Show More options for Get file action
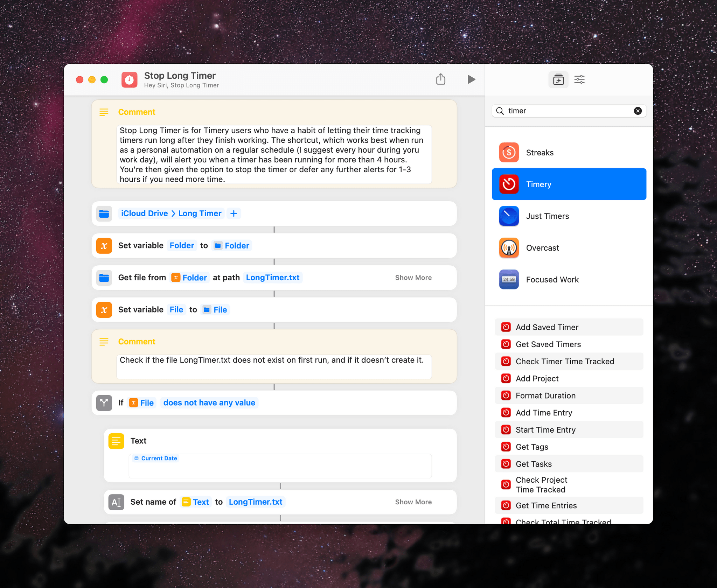The image size is (717, 588). click(x=413, y=278)
